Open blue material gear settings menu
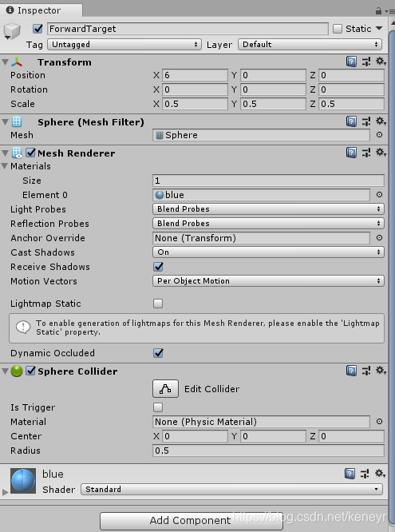 coord(380,474)
